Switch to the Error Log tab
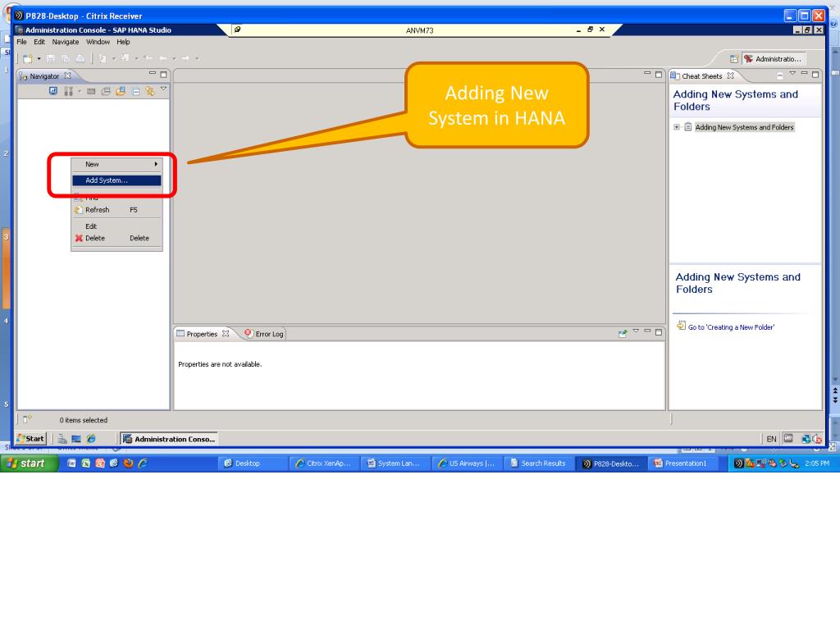Image resolution: width=840 pixels, height=630 pixels. coord(264,334)
